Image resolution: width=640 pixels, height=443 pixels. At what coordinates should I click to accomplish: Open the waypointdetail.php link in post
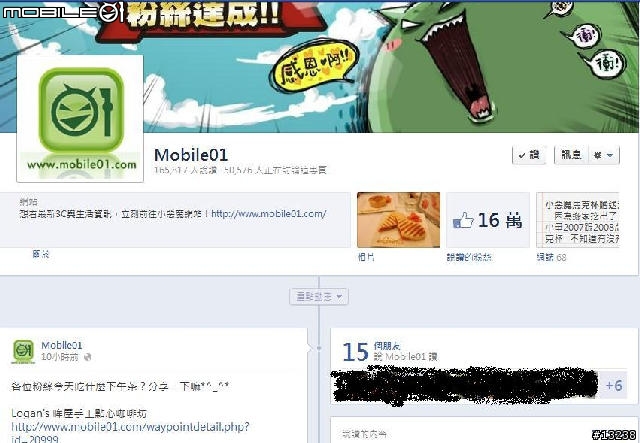pyautogui.click(x=130, y=432)
